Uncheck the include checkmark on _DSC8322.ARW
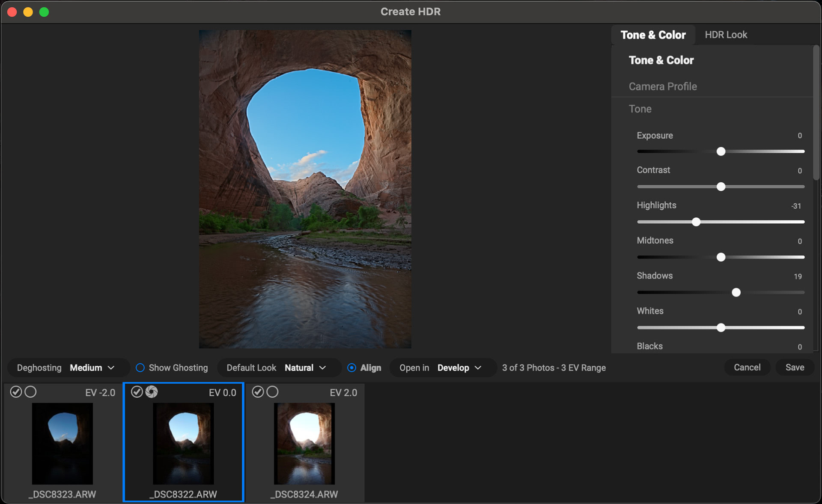 click(137, 392)
